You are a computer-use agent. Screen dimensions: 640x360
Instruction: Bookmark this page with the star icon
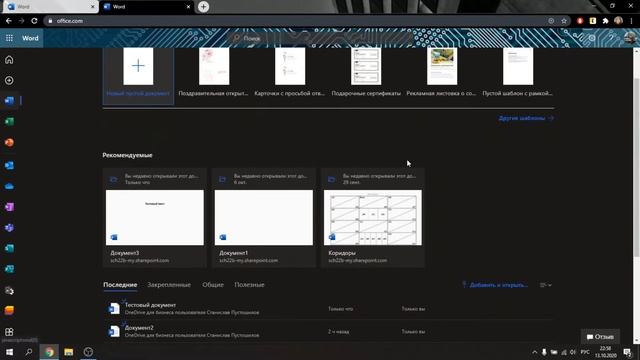coord(564,21)
